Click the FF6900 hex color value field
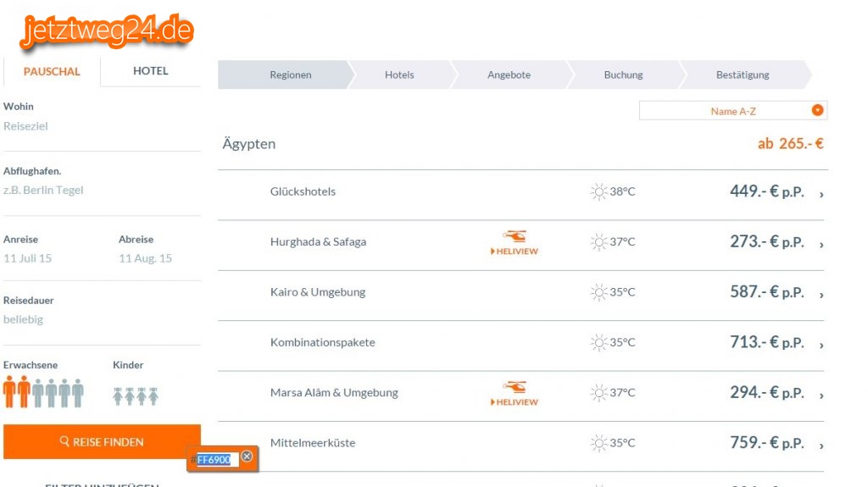Screen dimensions: 868x487 click(x=214, y=459)
